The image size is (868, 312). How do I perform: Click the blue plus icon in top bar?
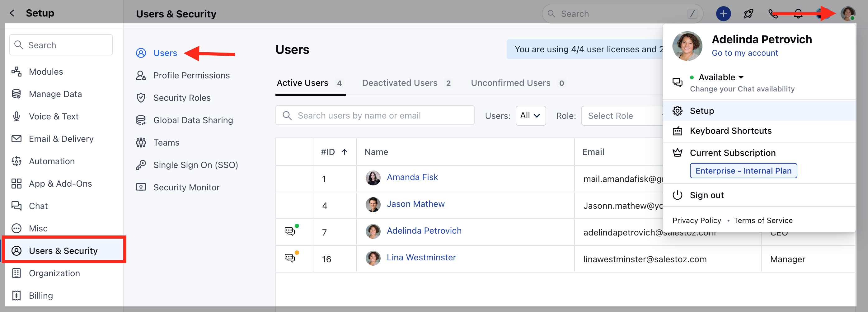(724, 13)
